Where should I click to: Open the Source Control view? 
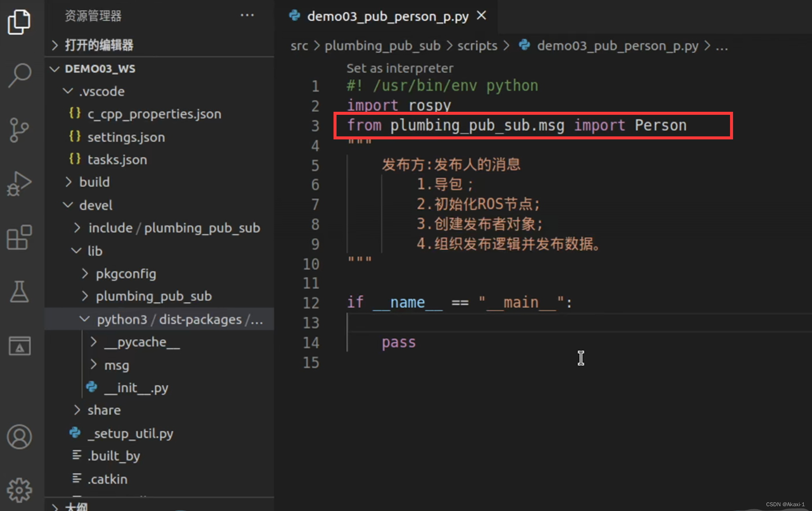point(19,129)
